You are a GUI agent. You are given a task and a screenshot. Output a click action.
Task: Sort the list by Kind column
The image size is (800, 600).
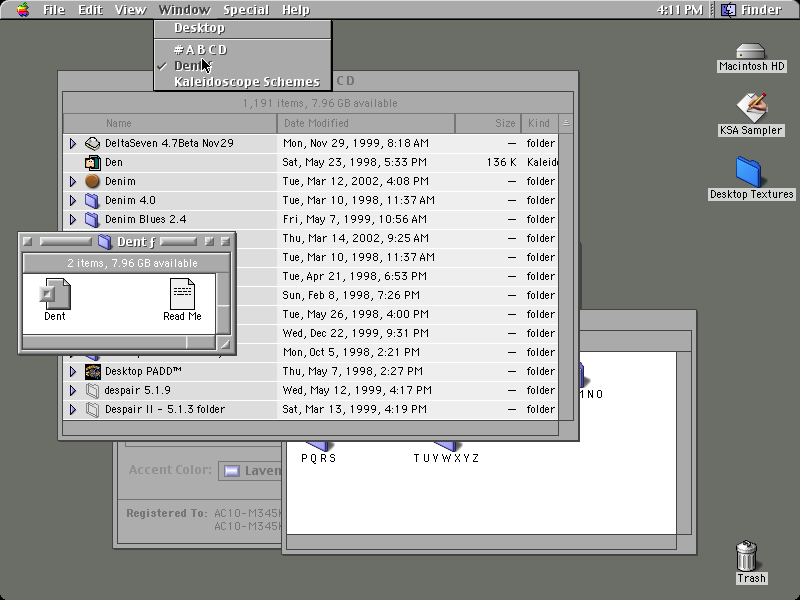[540, 123]
